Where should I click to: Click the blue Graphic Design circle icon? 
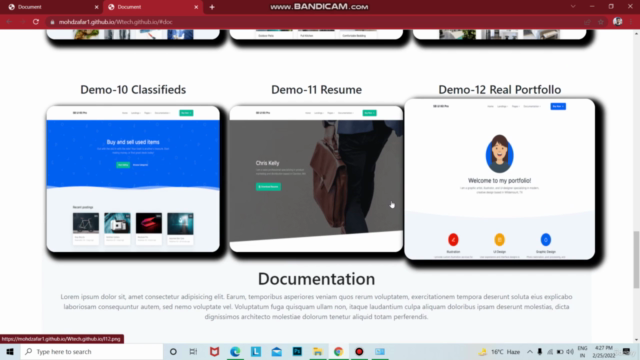pyautogui.click(x=546, y=240)
